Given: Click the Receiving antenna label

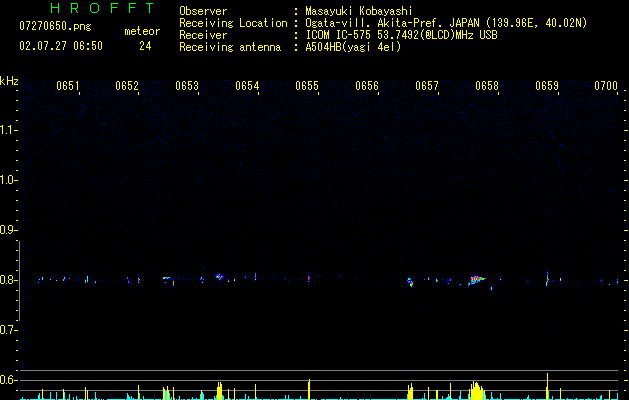Looking at the screenshot, I should pyautogui.click(x=230, y=47).
